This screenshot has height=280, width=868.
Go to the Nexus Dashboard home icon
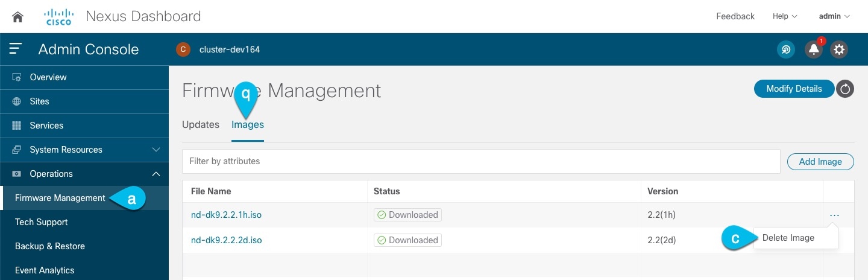[x=17, y=17]
